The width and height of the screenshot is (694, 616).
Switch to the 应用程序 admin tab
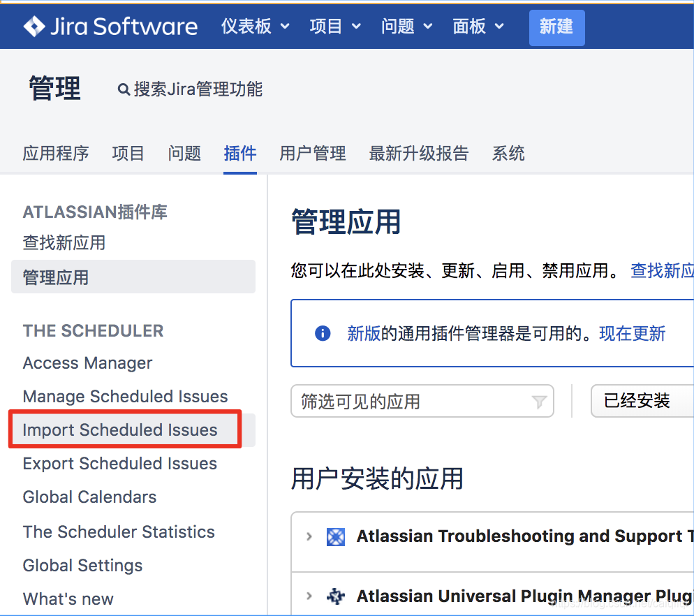56,153
